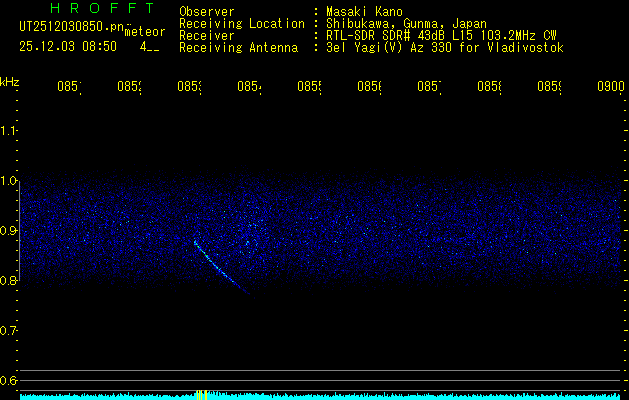
Task: Click the 0900 time axis marker
Action: pos(609,87)
